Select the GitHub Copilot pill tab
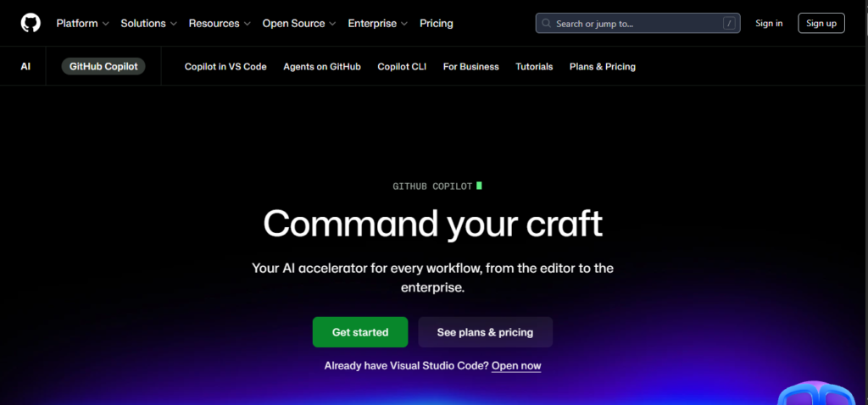Screen dimensions: 868x405 click(x=103, y=66)
